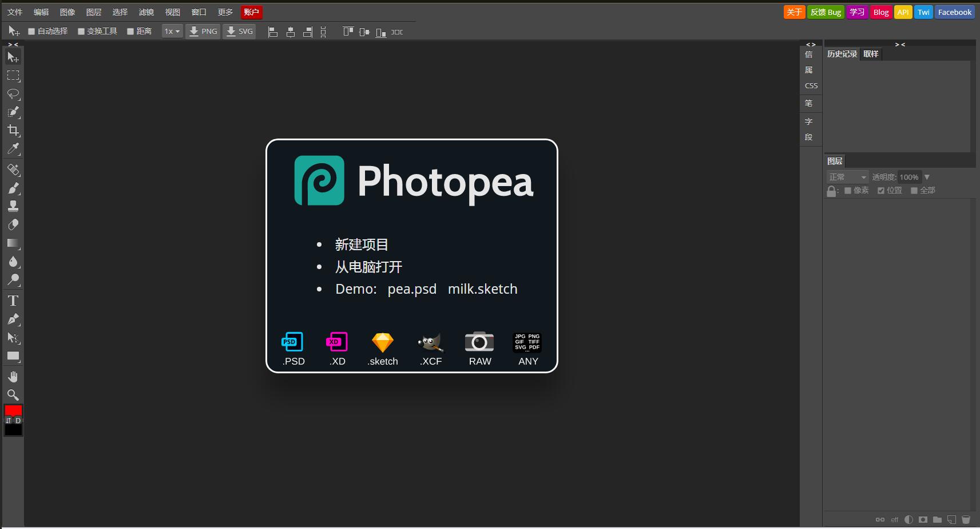The height and width of the screenshot is (529, 980).
Task: Select the Crop tool
Action: (x=13, y=130)
